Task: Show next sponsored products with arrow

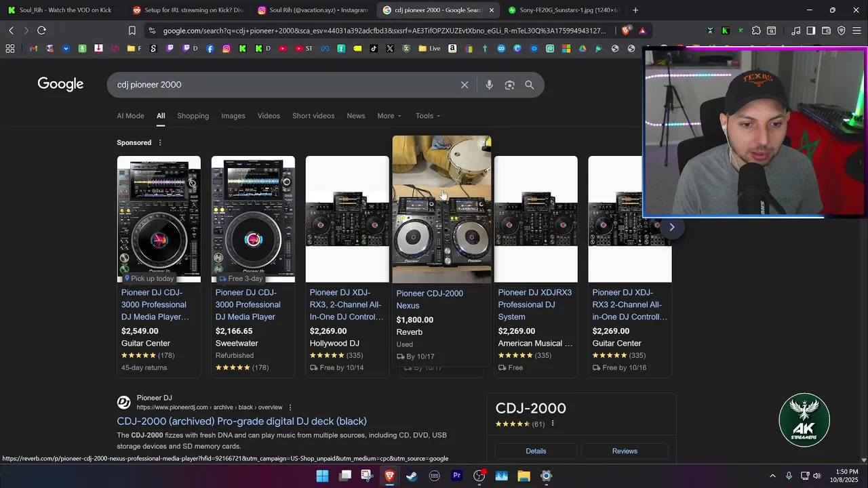Action: pos(672,227)
